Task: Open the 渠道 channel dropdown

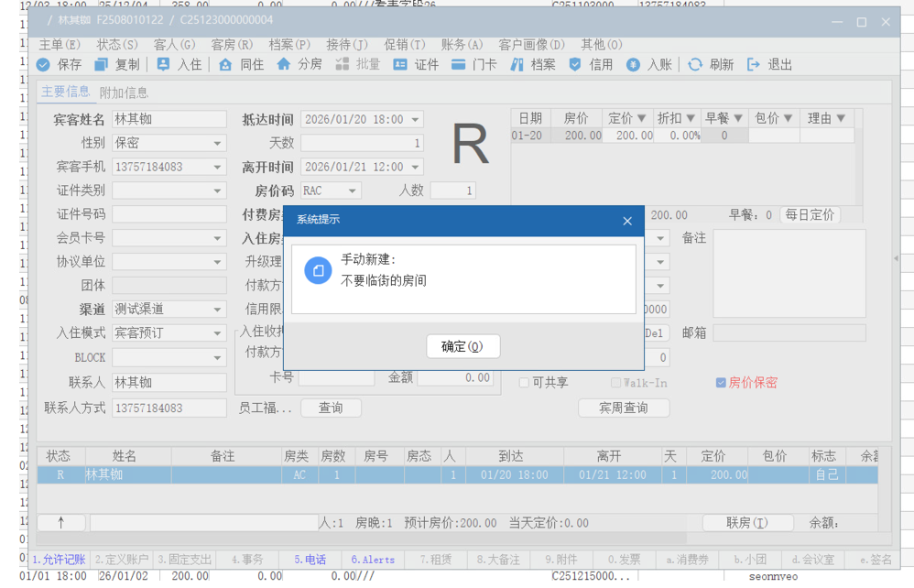Action: click(x=217, y=310)
